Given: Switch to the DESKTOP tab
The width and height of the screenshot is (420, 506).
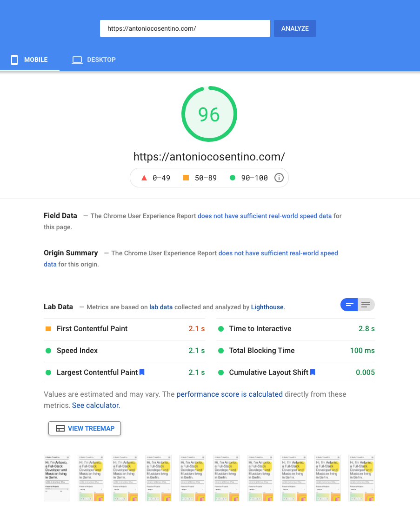Looking at the screenshot, I should 93,60.
